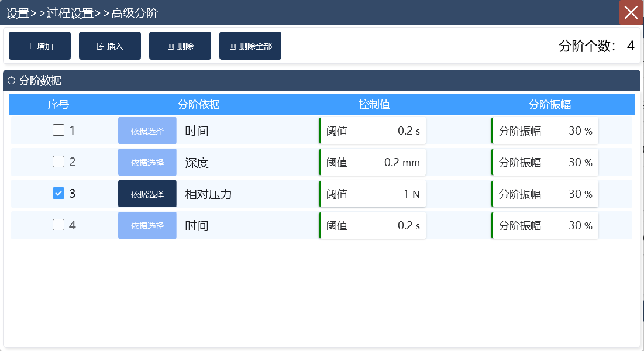Screen dimensions: 644x351
Task: Uncheck the checkbox for row 3
Action: [x=58, y=194]
